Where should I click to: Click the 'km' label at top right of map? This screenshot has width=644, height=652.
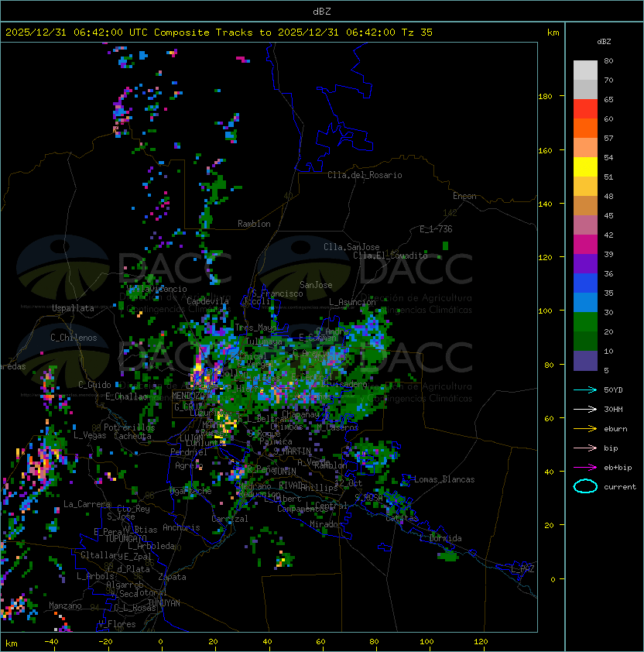(553, 33)
